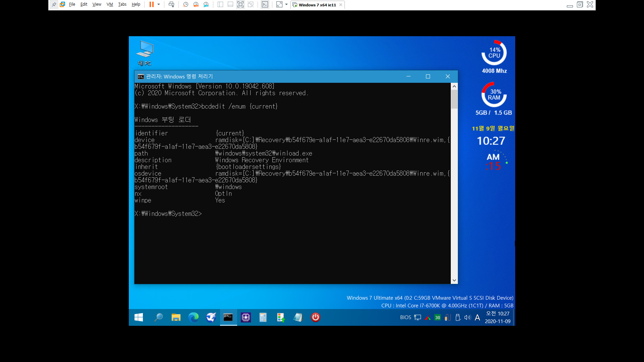The image size is (644, 362).
Task: Send Ctrl+Alt+Del to the guest
Action: [171, 5]
